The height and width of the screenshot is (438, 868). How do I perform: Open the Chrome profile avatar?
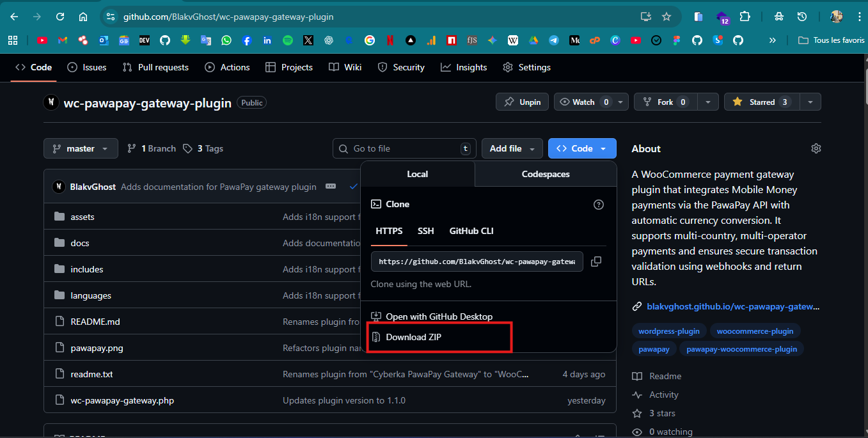point(837,17)
